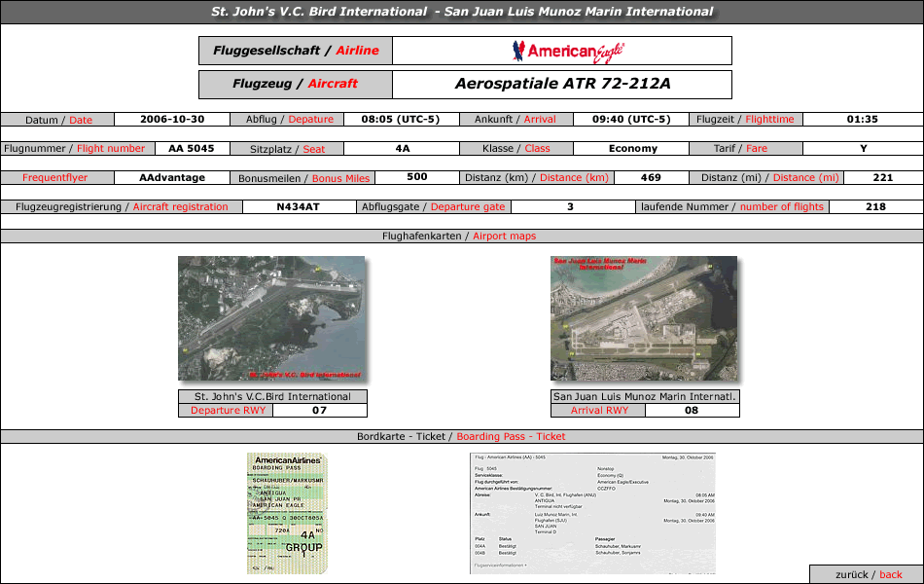Click the American Eagle airline logo
Screen dimensions: 924x584
[x=568, y=52]
